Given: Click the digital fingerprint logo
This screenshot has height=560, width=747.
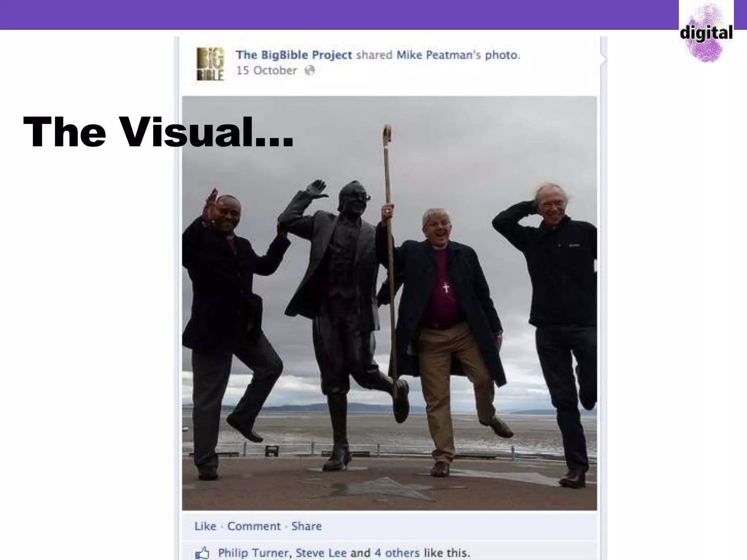Looking at the screenshot, I should point(706,33).
